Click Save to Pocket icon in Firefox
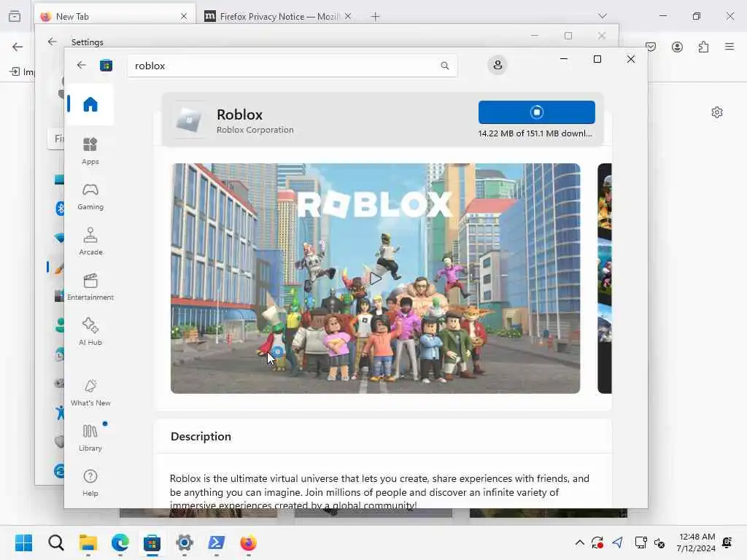This screenshot has height=560, width=747. coord(651,47)
